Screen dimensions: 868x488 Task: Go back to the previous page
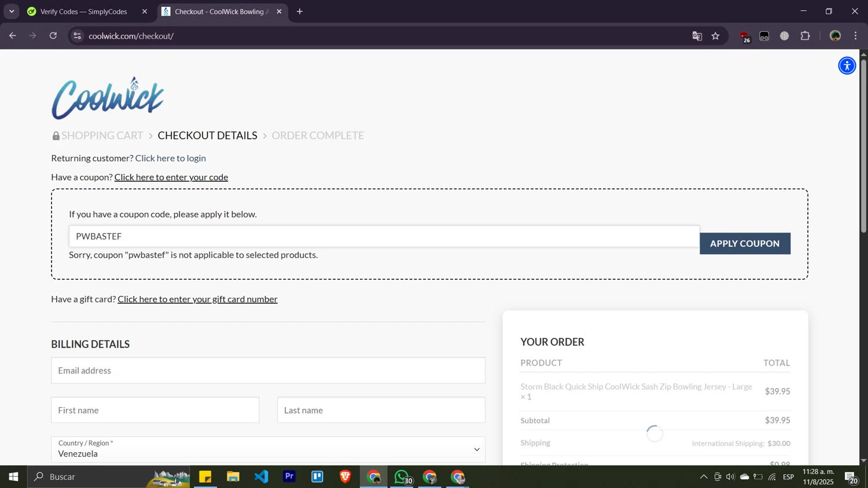point(12,36)
